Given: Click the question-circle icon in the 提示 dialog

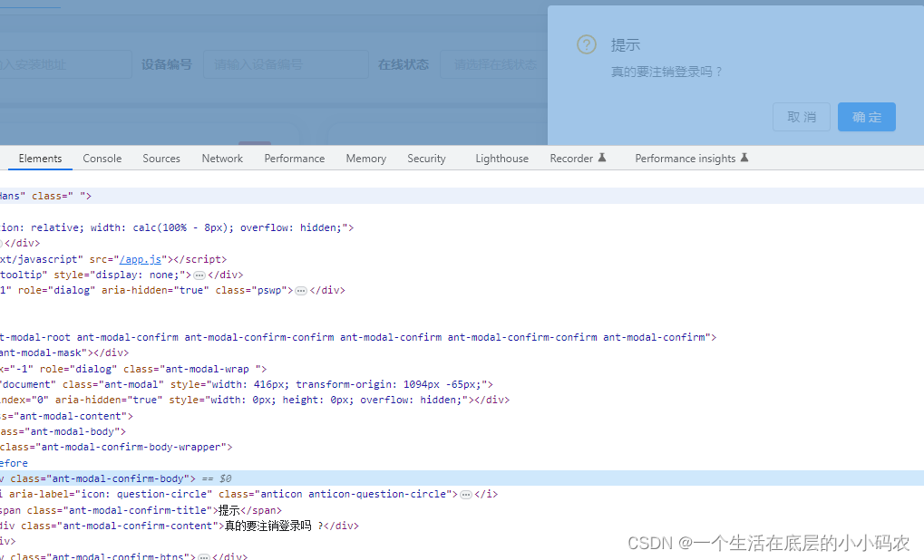Looking at the screenshot, I should point(586,43).
